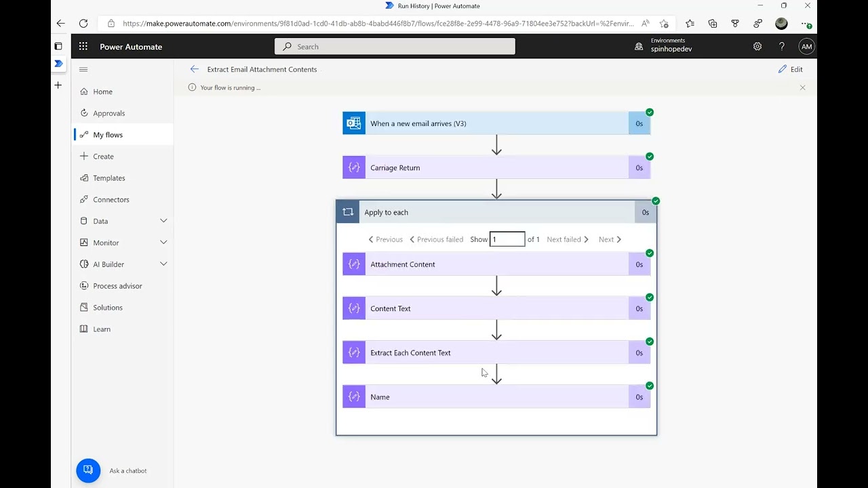
Task: Click the Ask a chatbot link
Action: [128, 471]
